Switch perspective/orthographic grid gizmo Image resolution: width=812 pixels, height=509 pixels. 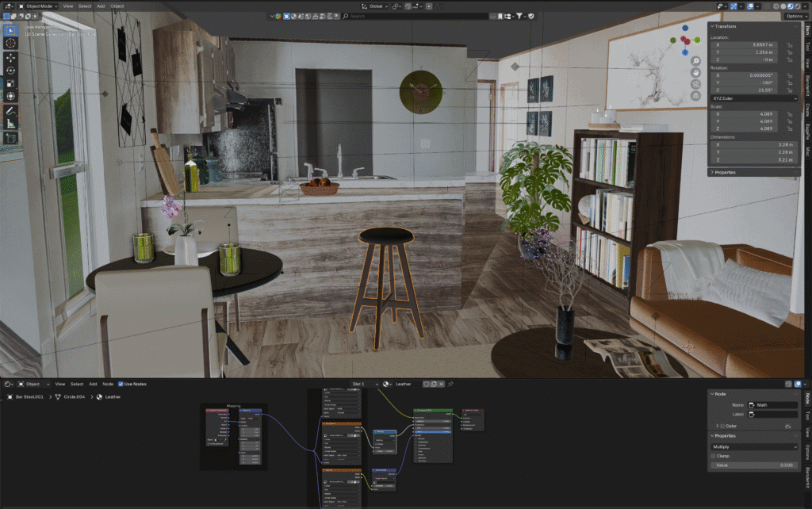(695, 96)
